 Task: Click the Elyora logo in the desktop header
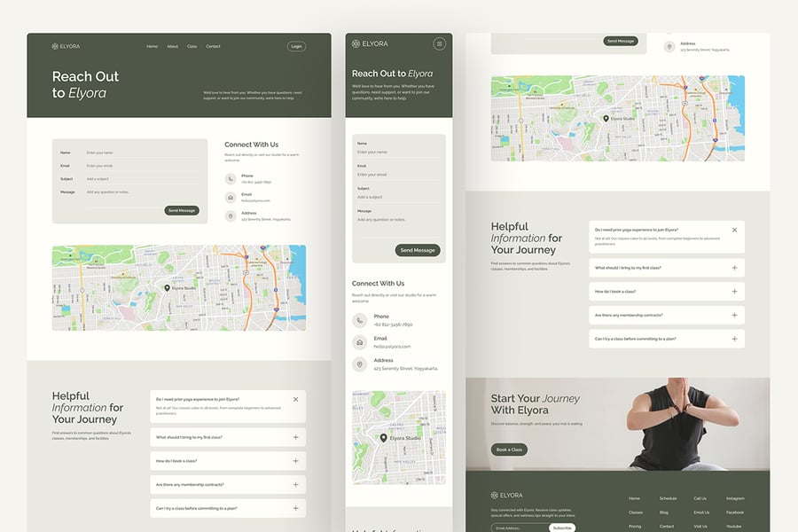[x=67, y=46]
